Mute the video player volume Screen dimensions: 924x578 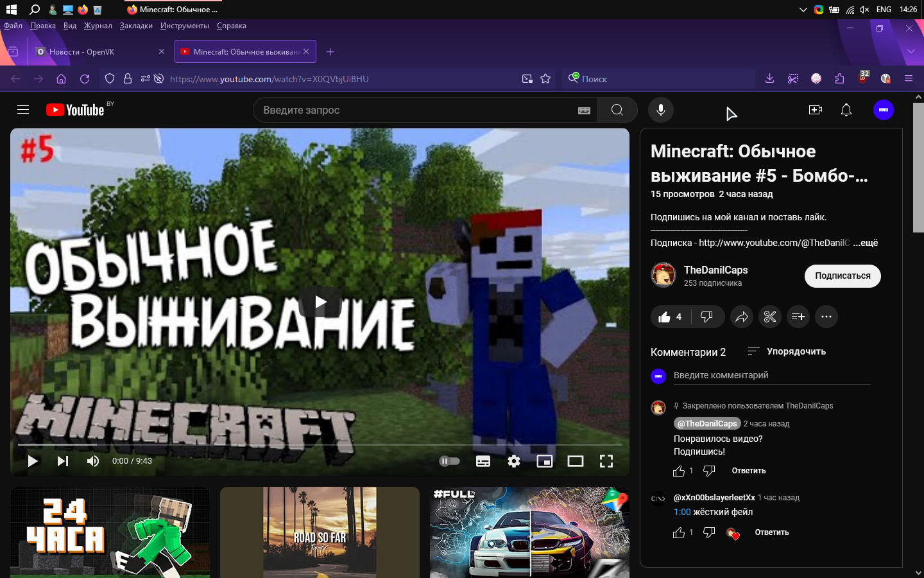click(x=93, y=461)
